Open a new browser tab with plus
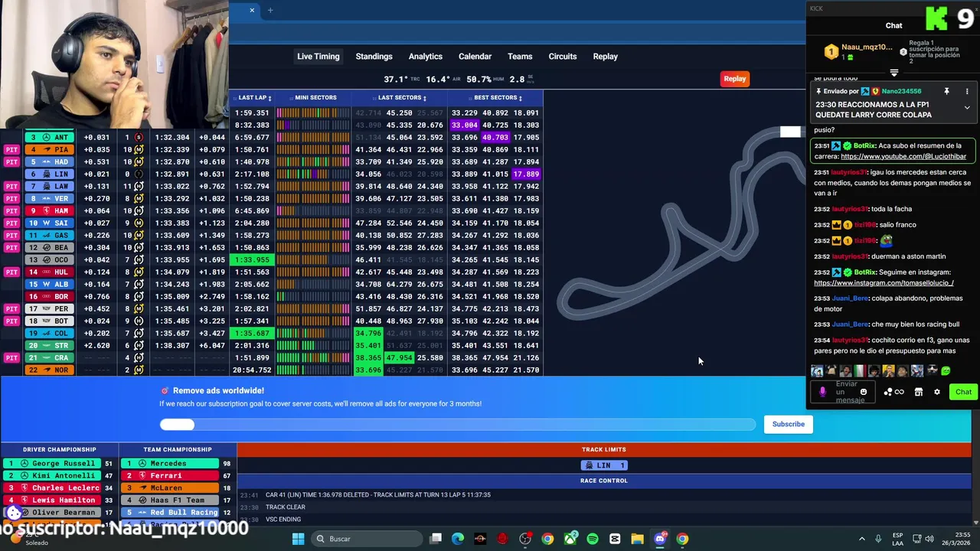 270,10
